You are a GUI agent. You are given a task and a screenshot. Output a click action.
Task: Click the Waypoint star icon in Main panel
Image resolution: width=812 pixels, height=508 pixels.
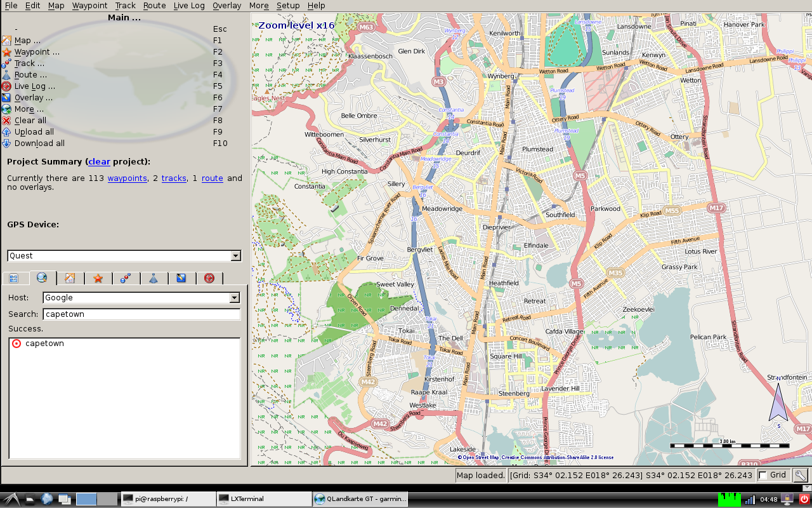coord(6,52)
